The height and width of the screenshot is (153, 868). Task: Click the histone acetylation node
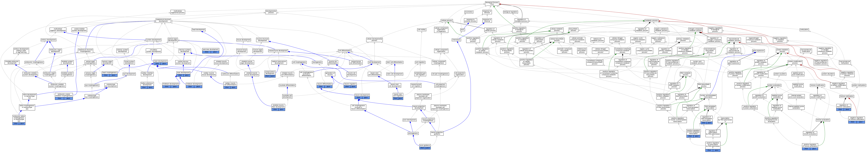click(823, 120)
